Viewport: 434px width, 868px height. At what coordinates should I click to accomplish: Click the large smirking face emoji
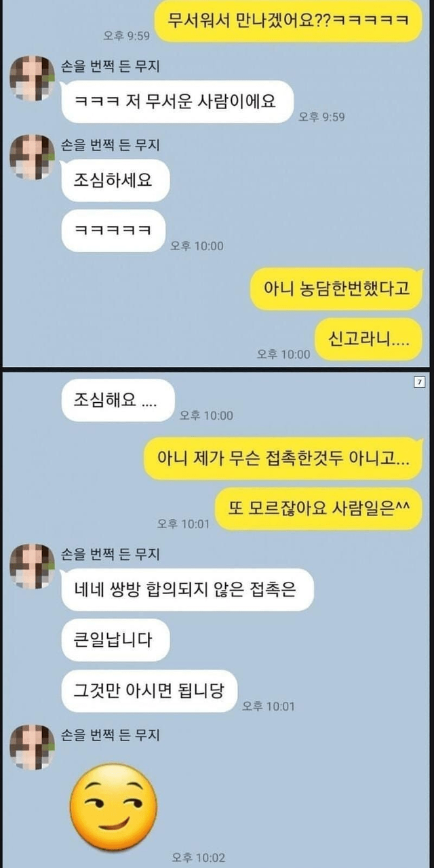click(x=113, y=806)
